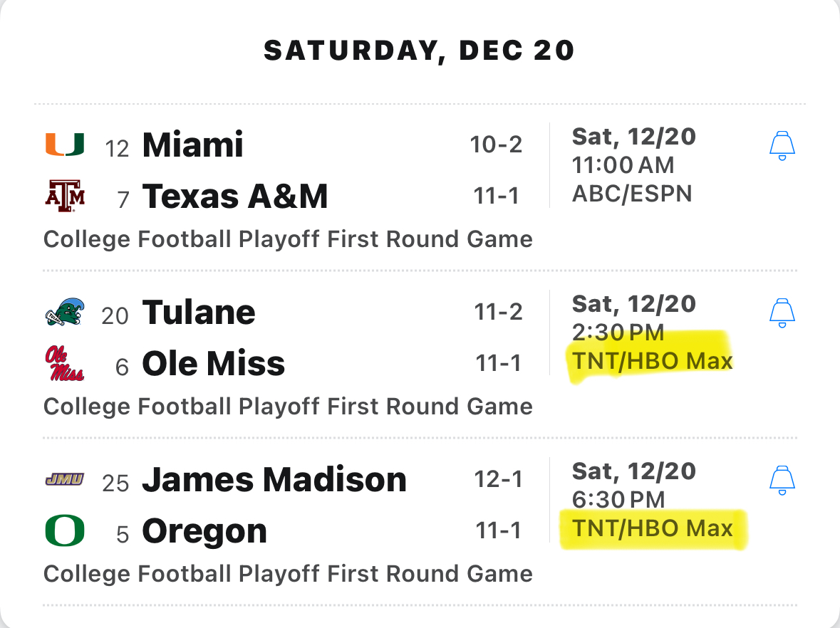Tap the Oregon Ducks logo
Viewport: 840px width, 628px height.
coord(65,530)
